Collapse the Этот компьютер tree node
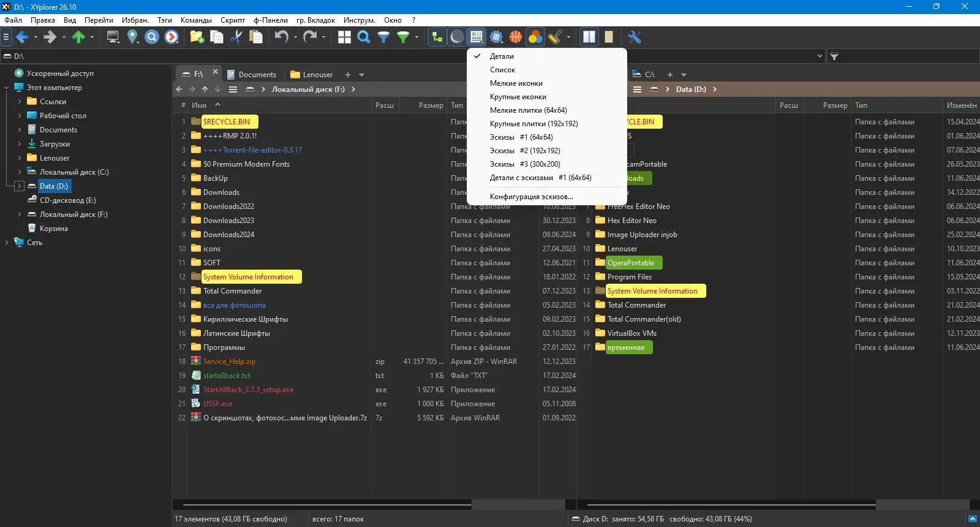This screenshot has width=980, height=527. click(7, 88)
